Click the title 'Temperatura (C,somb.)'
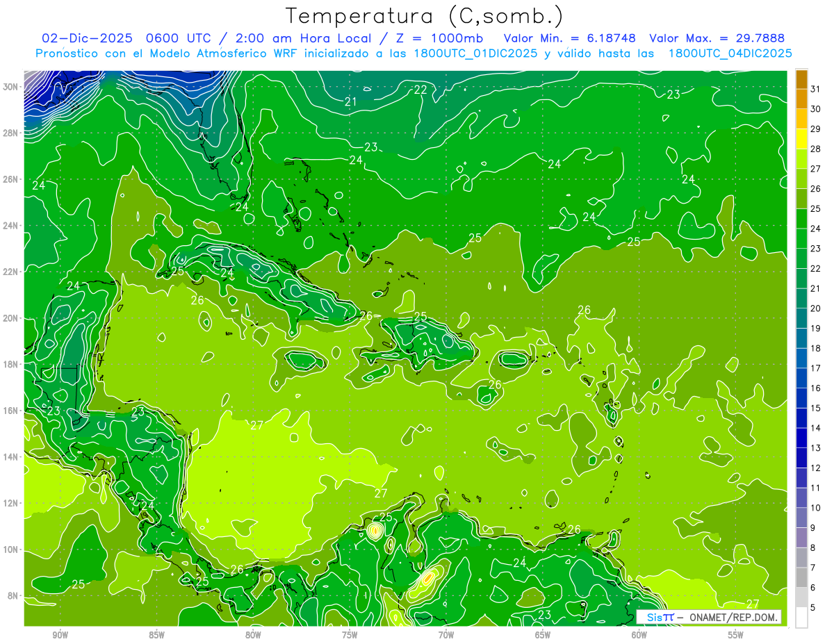 (x=423, y=16)
